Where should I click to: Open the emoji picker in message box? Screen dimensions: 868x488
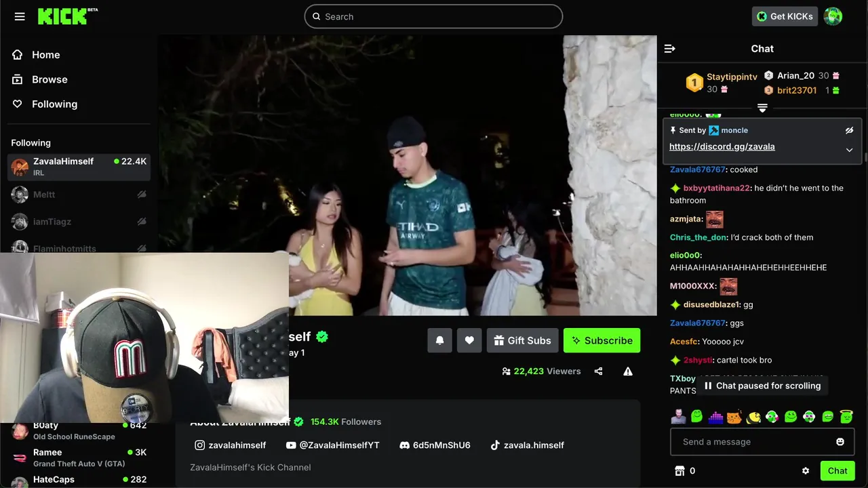[x=840, y=442]
